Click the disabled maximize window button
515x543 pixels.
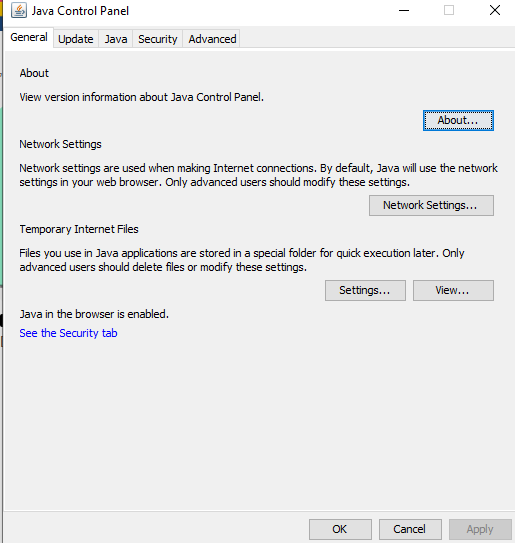pyautogui.click(x=449, y=10)
